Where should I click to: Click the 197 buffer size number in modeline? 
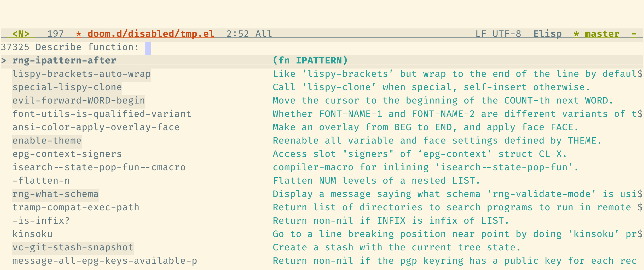(x=56, y=34)
